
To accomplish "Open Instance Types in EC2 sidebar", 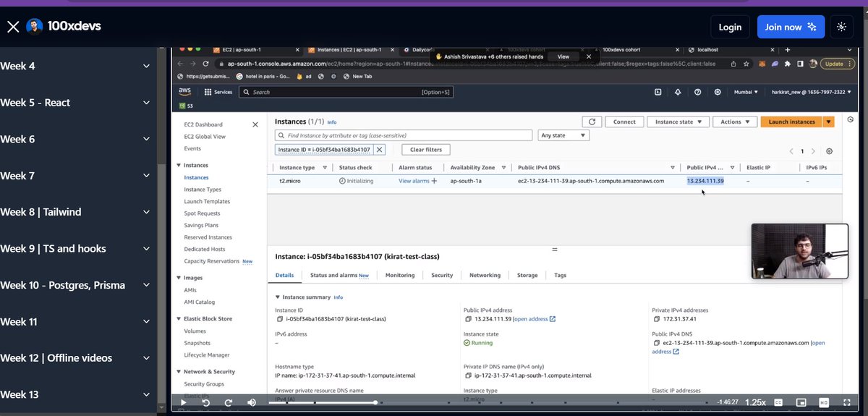I will click(x=203, y=190).
